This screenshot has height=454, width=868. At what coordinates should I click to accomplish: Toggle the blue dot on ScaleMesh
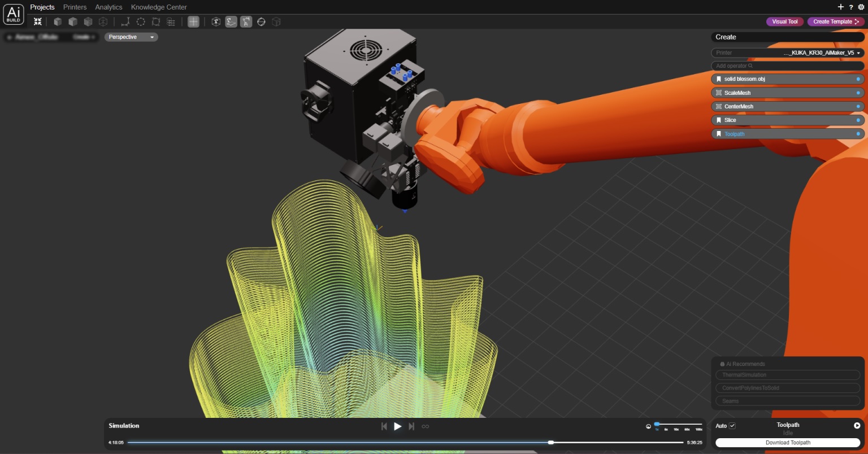click(858, 93)
